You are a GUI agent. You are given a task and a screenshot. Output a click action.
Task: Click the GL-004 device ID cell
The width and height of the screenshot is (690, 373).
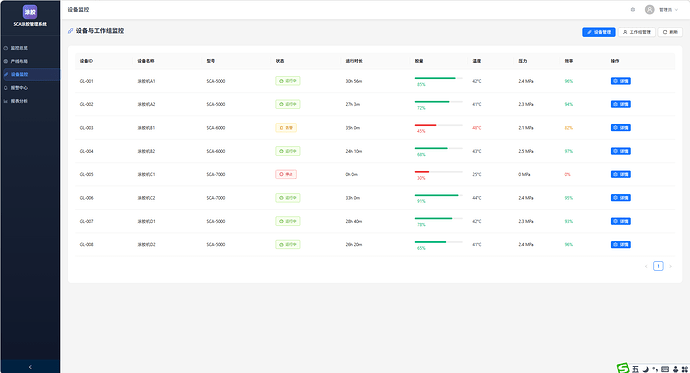tap(86, 151)
